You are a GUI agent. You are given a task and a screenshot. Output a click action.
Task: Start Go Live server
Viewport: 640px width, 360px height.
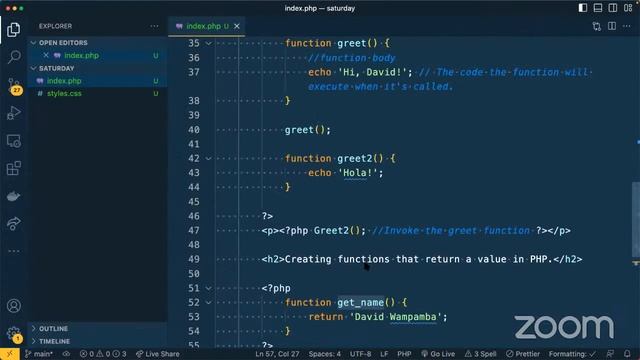438,354
